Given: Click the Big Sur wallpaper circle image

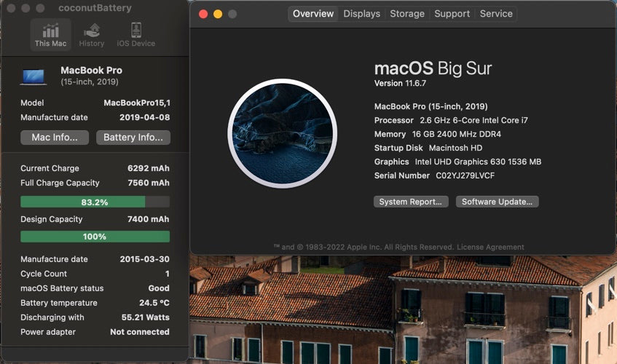Looking at the screenshot, I should coord(282,133).
